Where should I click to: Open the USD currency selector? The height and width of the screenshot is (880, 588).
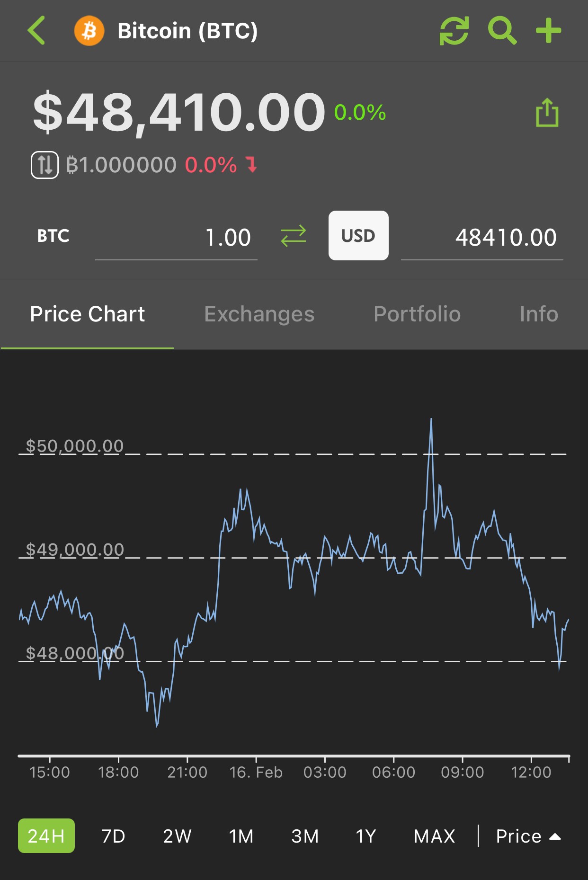click(358, 235)
